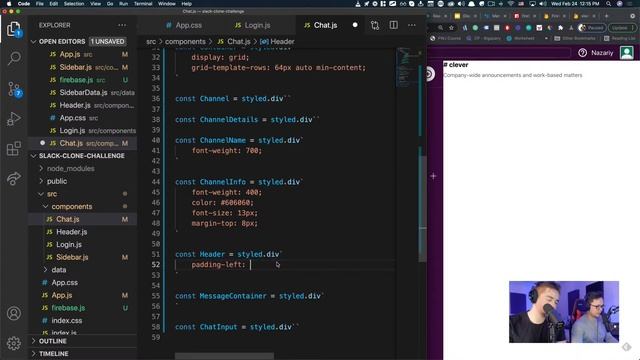Open the Terminal menu
Viewport: 640px width, 360px height.
point(143,4)
